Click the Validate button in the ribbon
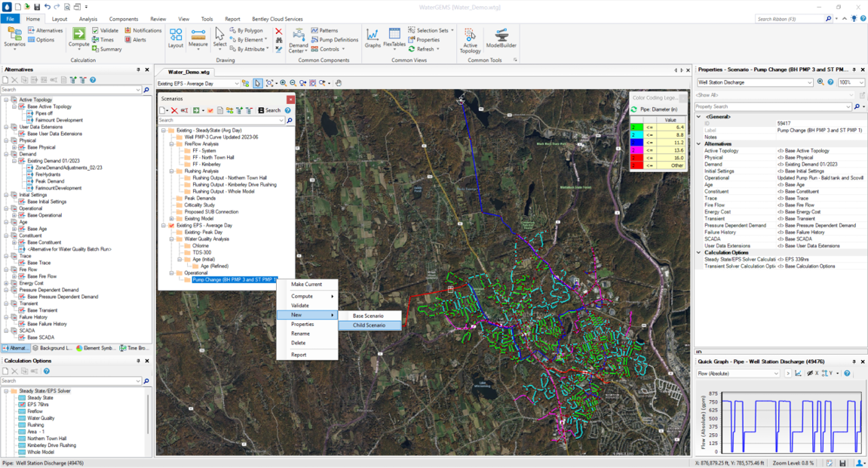 click(107, 31)
